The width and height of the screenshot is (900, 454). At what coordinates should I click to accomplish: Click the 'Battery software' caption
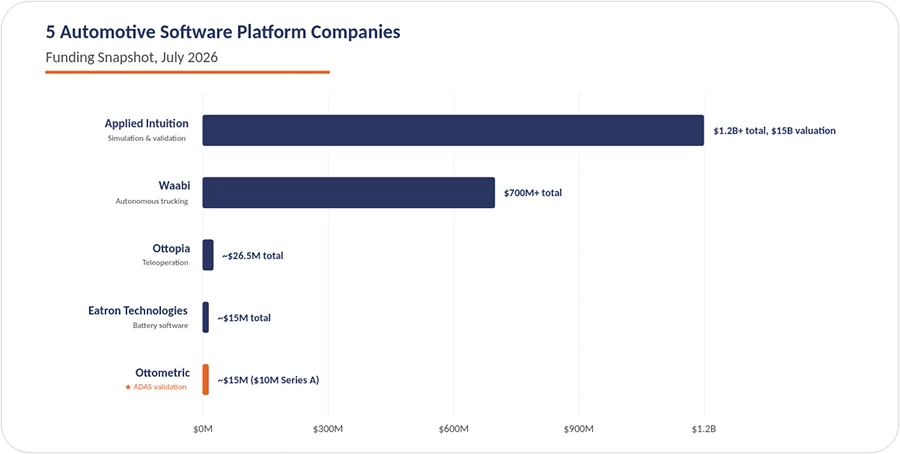(x=161, y=325)
